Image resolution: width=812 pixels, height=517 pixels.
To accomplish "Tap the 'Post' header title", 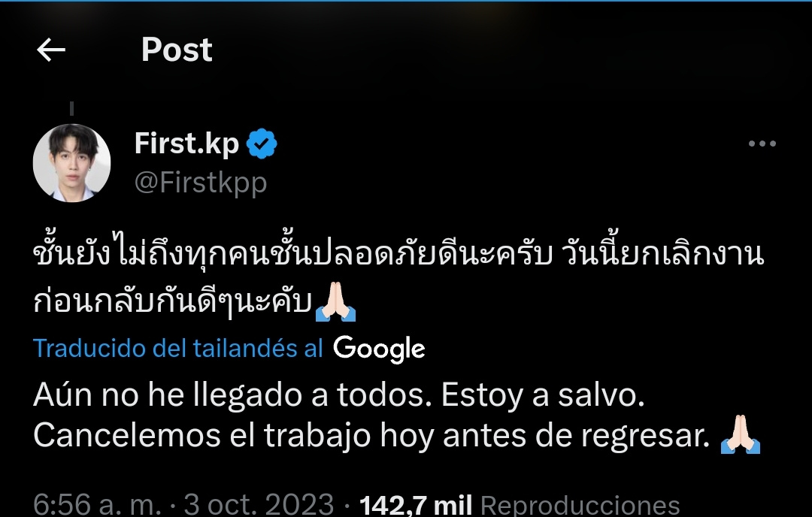I will pyautogui.click(x=177, y=50).
